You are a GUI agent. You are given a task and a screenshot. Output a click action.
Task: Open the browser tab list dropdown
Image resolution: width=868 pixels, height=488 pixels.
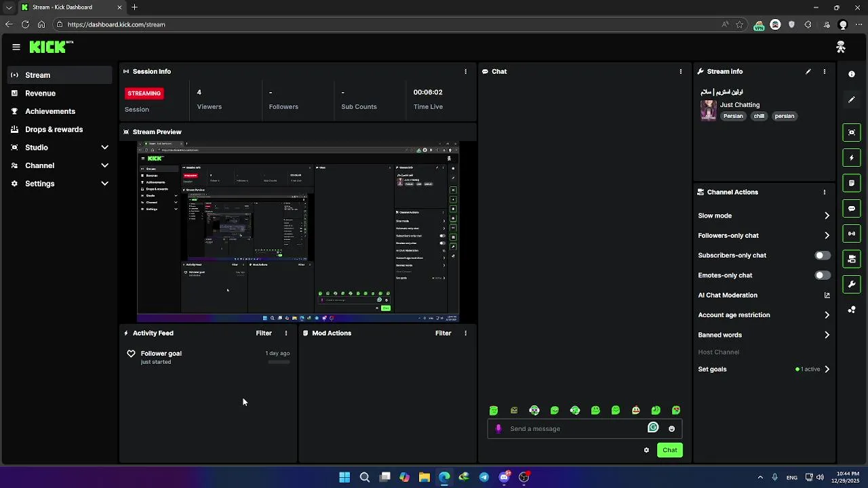(8, 7)
